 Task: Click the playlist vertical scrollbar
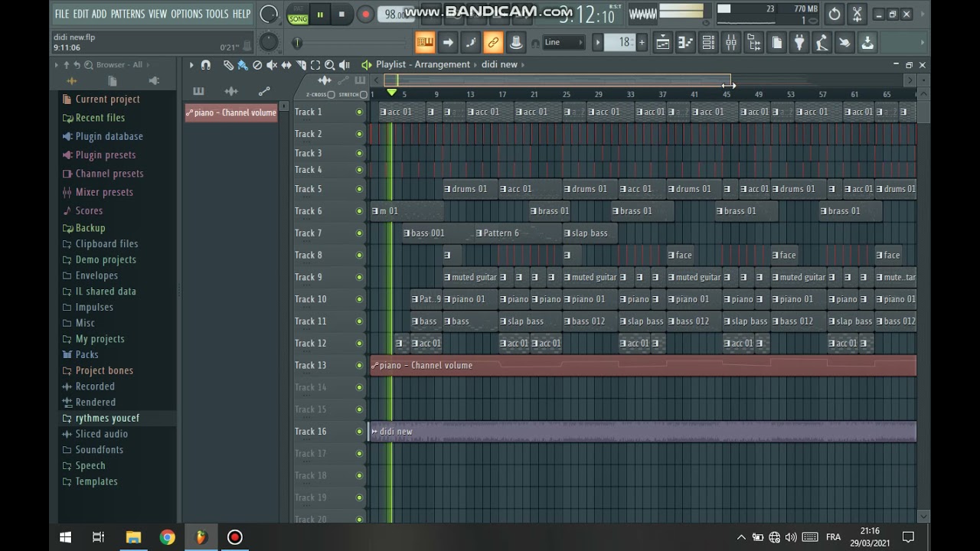[923, 306]
